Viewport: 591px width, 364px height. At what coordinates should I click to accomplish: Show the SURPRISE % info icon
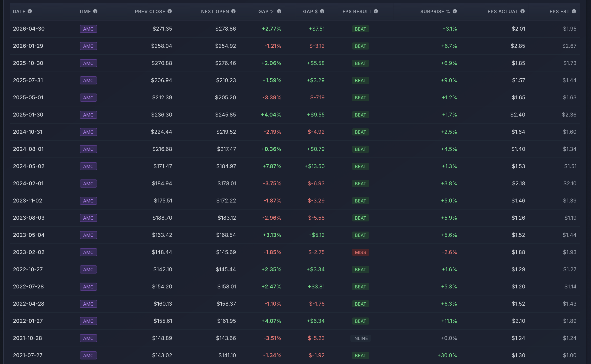click(x=455, y=11)
